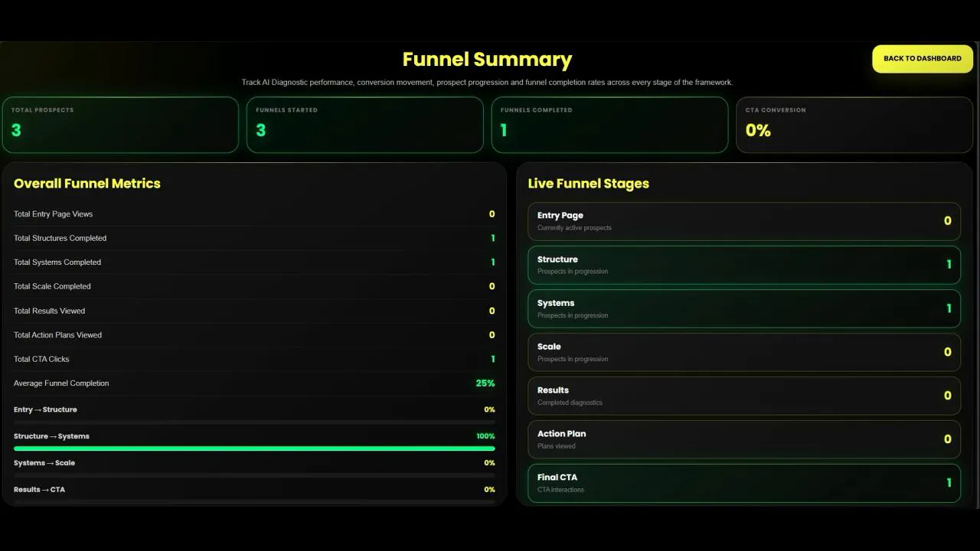This screenshot has height=551, width=980.
Task: Click the Plans viewed subtitle
Action: [x=557, y=446]
